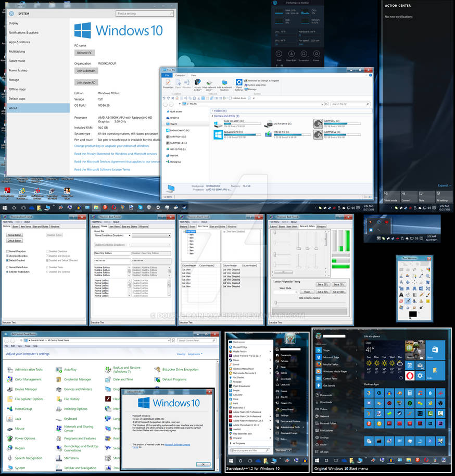Screen dimensions: 455x476
Task: Click OK in About Windows dialog
Action: 203,465
